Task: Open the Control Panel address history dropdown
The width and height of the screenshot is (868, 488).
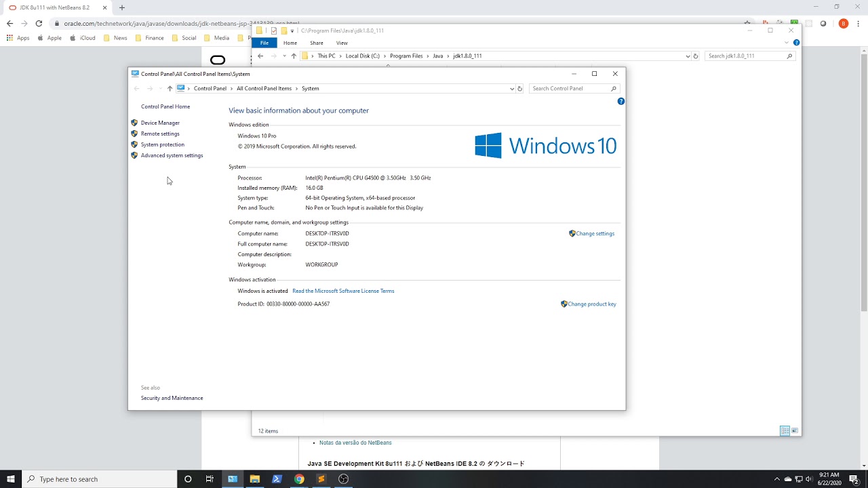Action: point(512,88)
